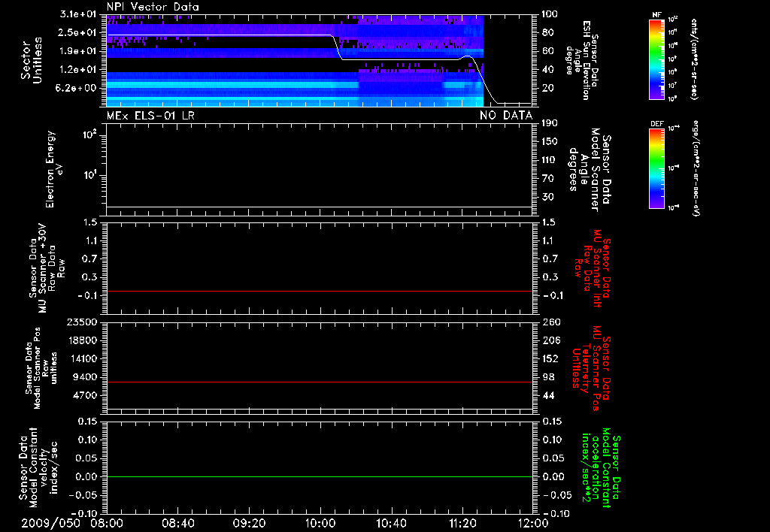The height and width of the screenshot is (532, 770).
Task: Click the 'Model Constant velocity' axis label
Action: click(x=38, y=467)
